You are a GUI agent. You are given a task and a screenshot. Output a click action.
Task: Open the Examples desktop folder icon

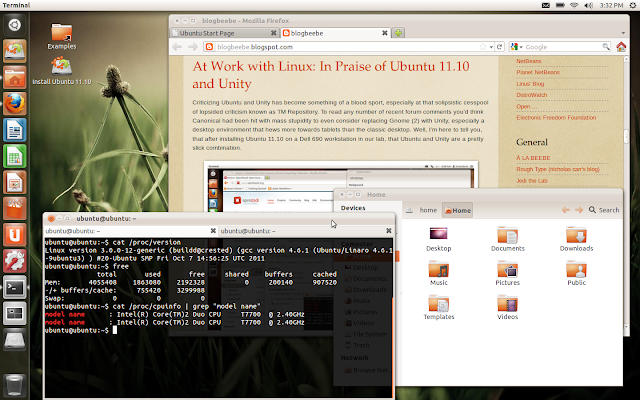62,36
